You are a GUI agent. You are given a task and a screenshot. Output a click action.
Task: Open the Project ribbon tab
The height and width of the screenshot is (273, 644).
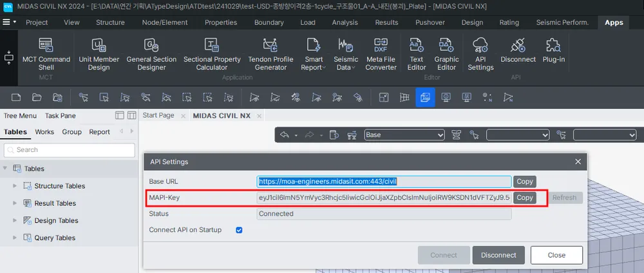click(37, 23)
